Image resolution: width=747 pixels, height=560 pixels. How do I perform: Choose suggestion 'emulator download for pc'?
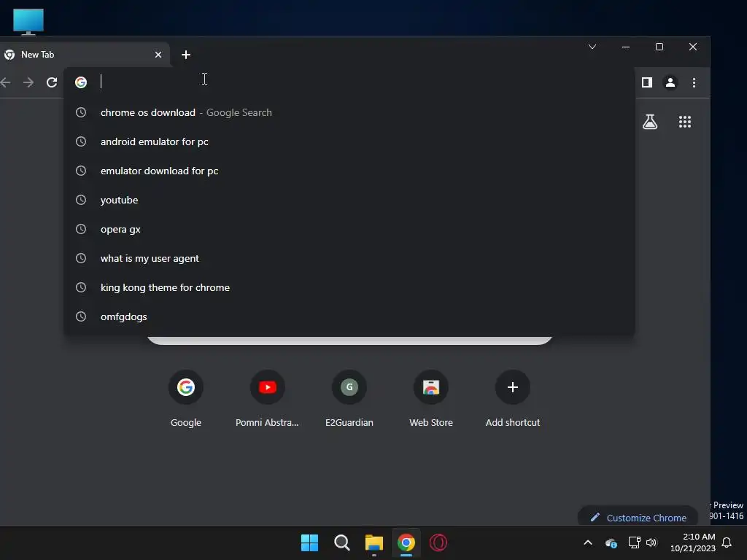coord(349,171)
